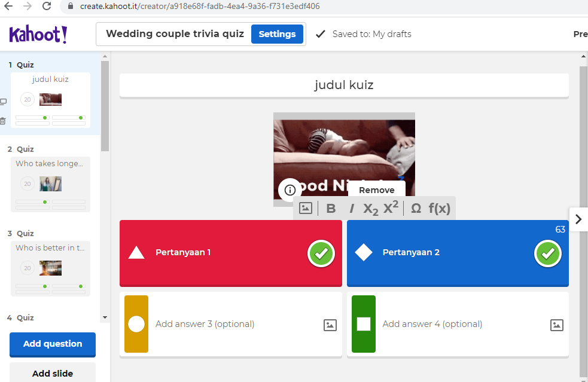Viewport: 588px width, 382px height.
Task: Click the browser forward arrow
Action: 28,6
